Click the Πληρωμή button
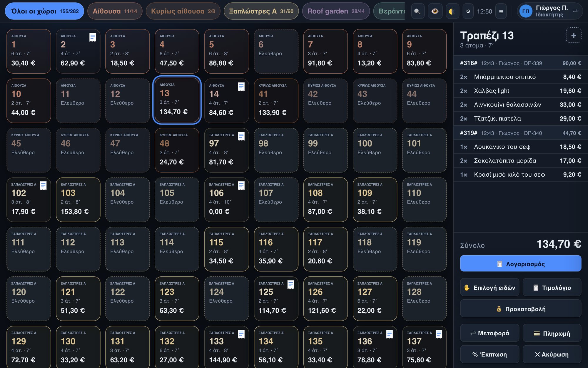The image size is (588, 368). click(552, 333)
